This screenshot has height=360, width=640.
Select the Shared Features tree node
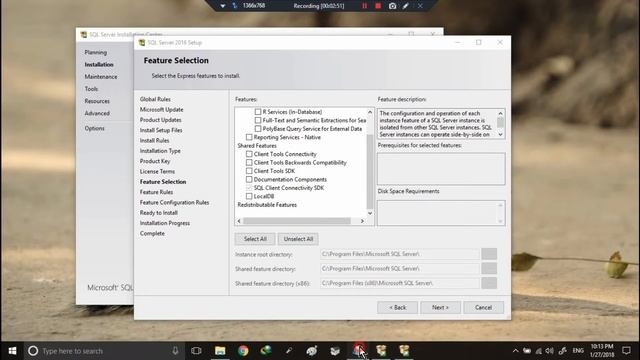tap(257, 146)
